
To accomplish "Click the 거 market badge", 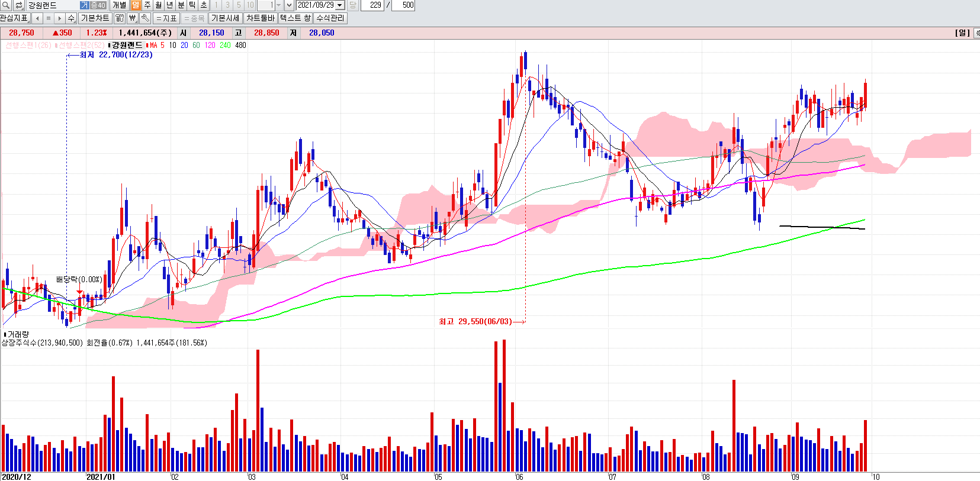I will pyautogui.click(x=84, y=5).
